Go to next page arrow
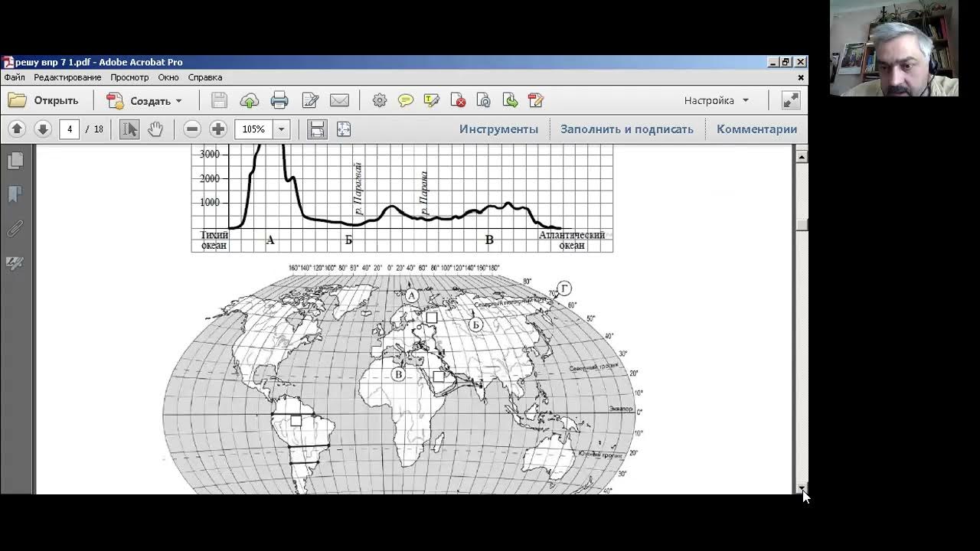This screenshot has height=551, width=980. coord(43,129)
